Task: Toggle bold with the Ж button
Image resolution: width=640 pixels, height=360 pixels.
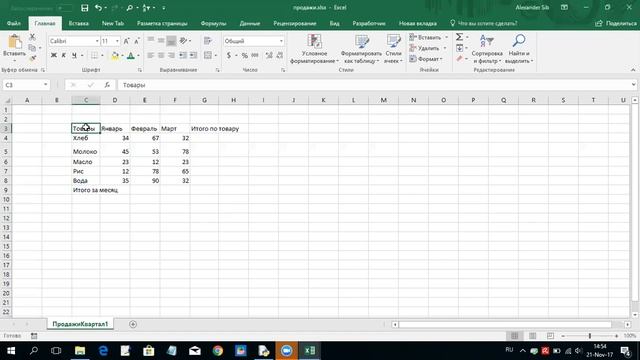Action: 53,56
